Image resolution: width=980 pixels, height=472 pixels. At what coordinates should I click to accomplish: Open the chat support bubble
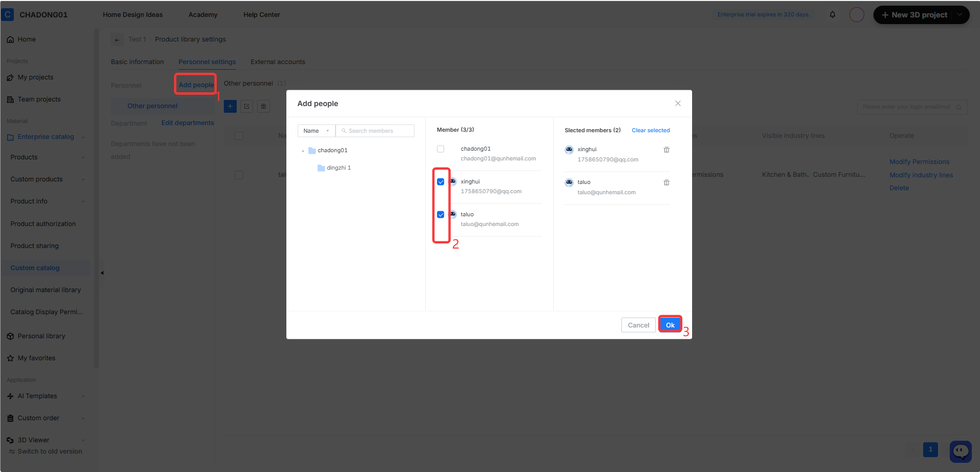(x=961, y=452)
